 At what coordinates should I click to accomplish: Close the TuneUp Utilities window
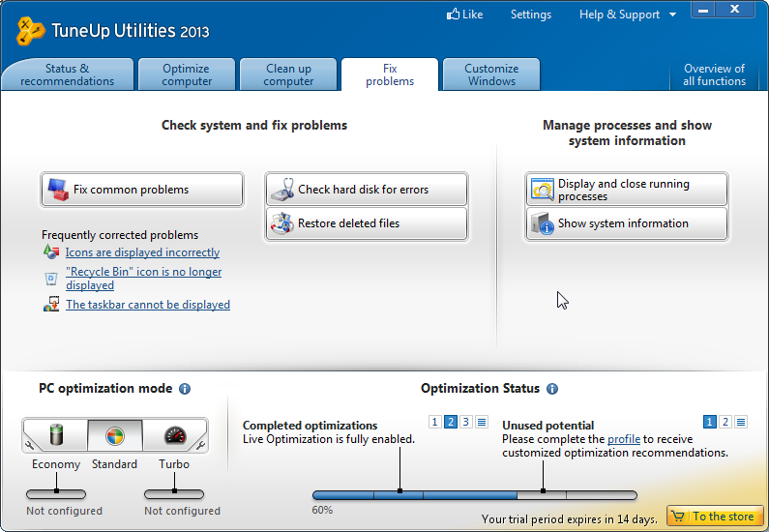coord(735,10)
